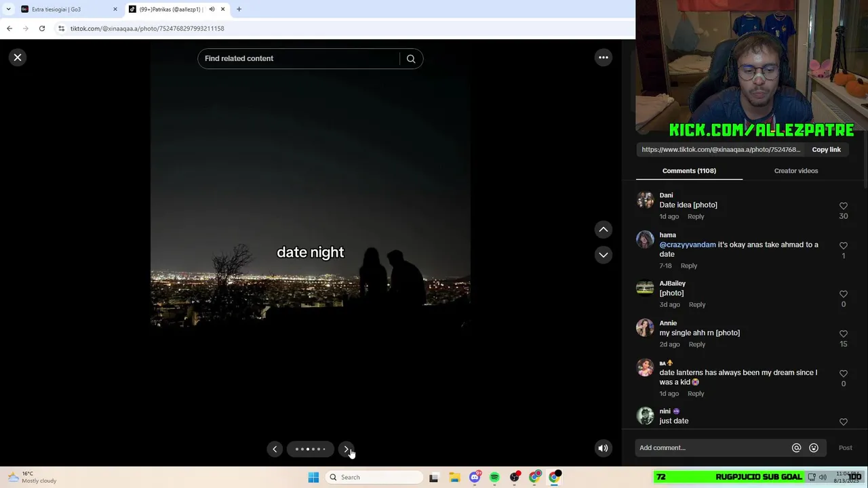Click the AJBailey username
The image size is (868, 488).
(672, 283)
